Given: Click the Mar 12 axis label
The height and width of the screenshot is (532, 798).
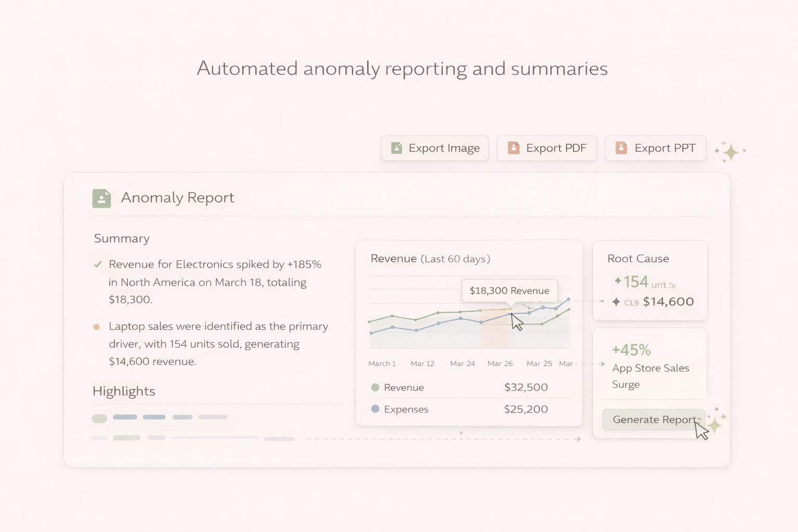Looking at the screenshot, I should coord(422,364).
